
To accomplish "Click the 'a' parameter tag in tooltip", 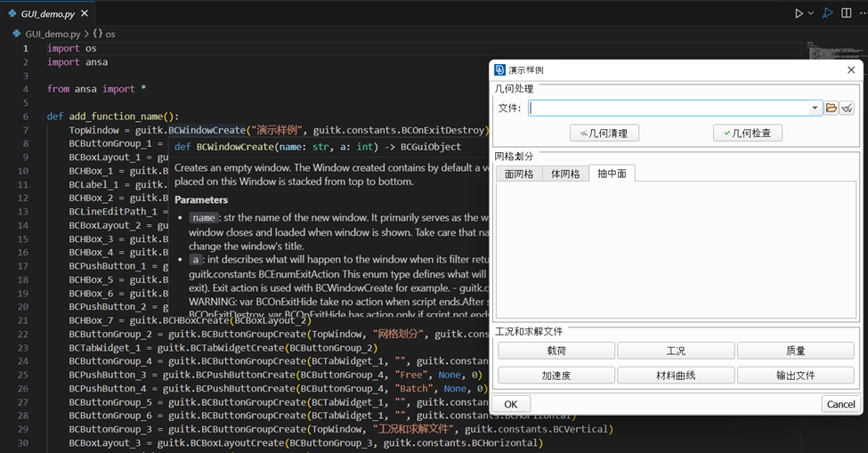I will tap(195, 259).
